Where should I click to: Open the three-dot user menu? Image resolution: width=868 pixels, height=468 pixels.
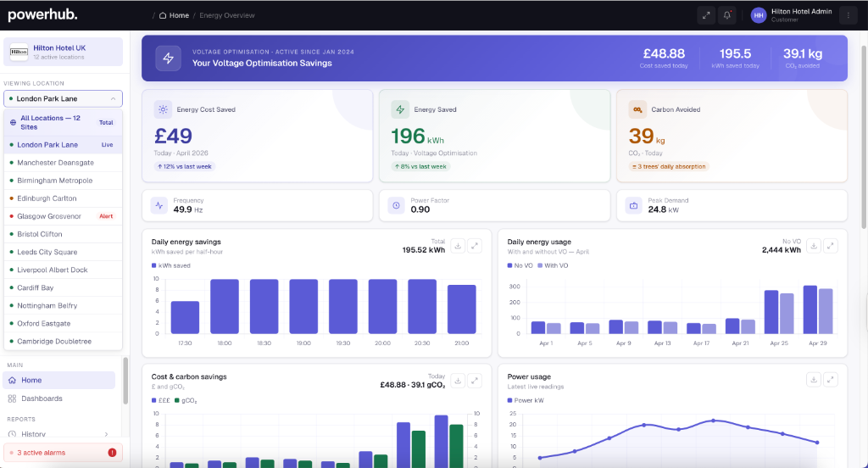click(848, 15)
